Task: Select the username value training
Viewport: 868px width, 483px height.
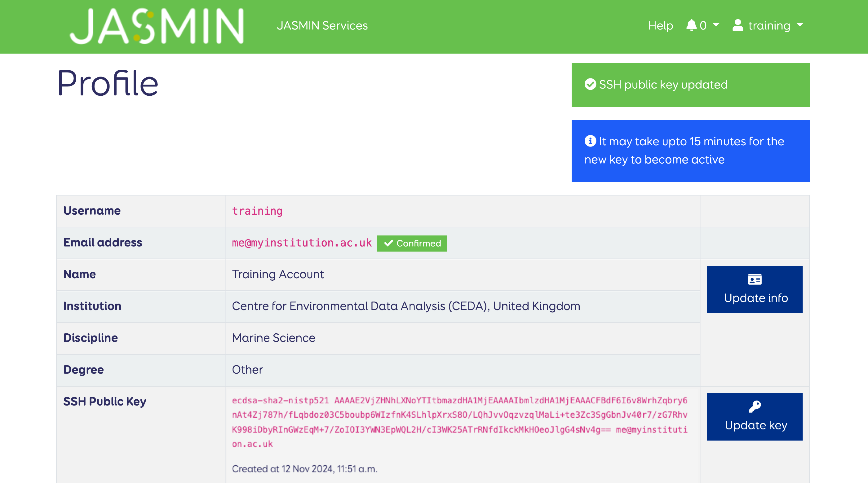Action: point(257,211)
